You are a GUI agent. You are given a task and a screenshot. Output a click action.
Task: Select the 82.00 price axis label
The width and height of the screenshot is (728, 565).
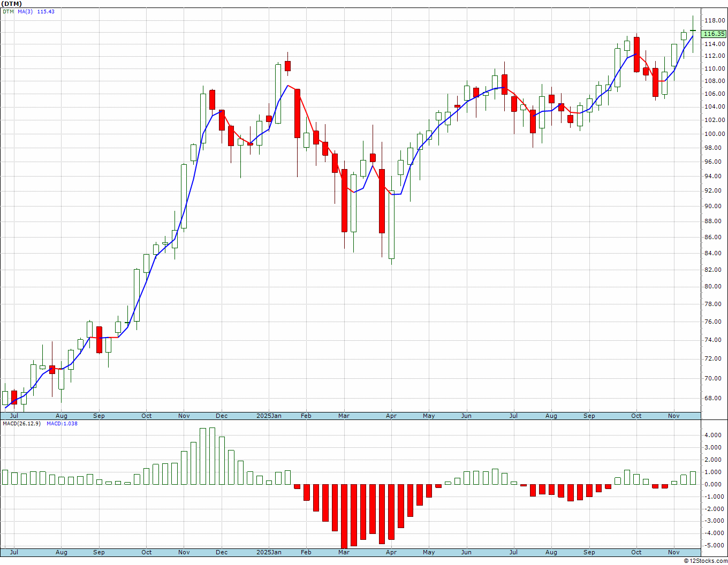(714, 270)
